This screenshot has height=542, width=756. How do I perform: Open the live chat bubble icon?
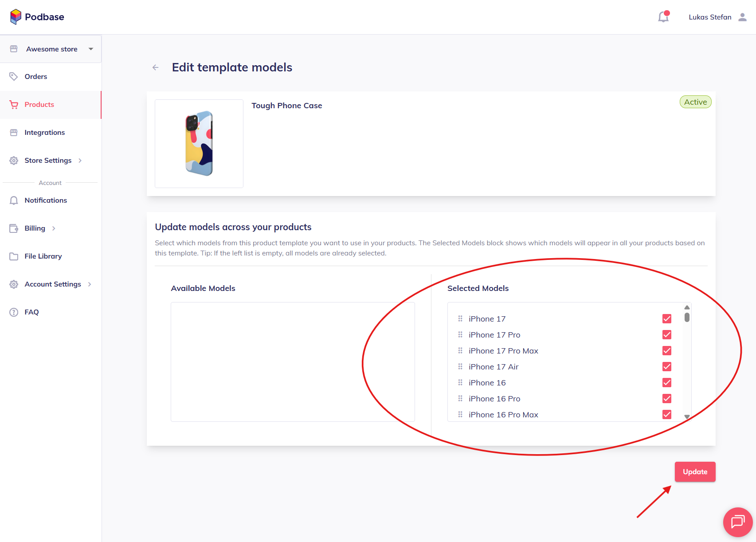[737, 522]
